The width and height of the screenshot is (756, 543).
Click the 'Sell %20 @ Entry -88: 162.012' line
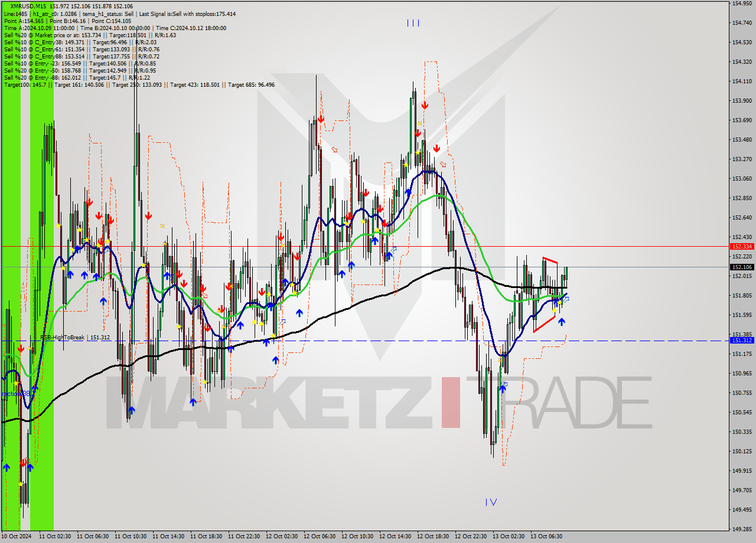coord(77,77)
